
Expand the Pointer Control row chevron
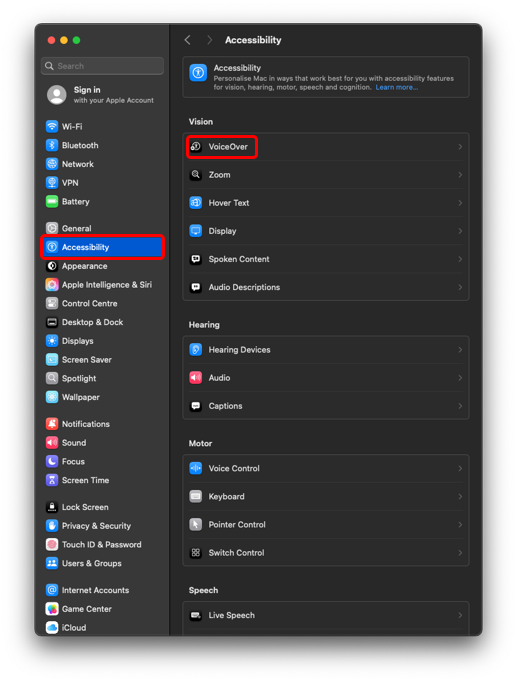460,525
